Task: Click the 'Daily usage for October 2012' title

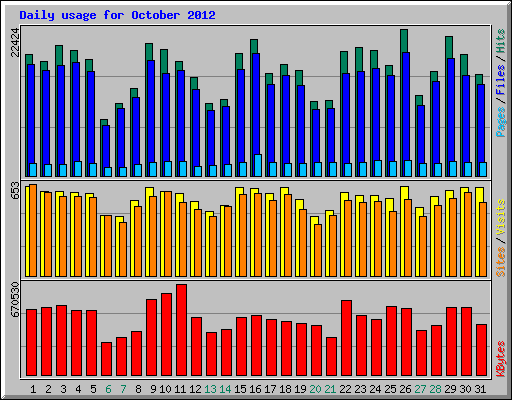Action: (x=117, y=15)
